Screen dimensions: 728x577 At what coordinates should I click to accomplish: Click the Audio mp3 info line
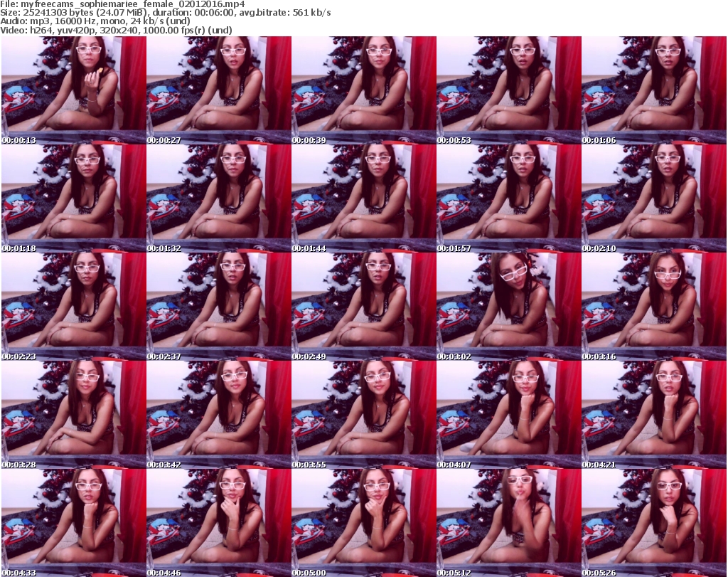[95, 21]
